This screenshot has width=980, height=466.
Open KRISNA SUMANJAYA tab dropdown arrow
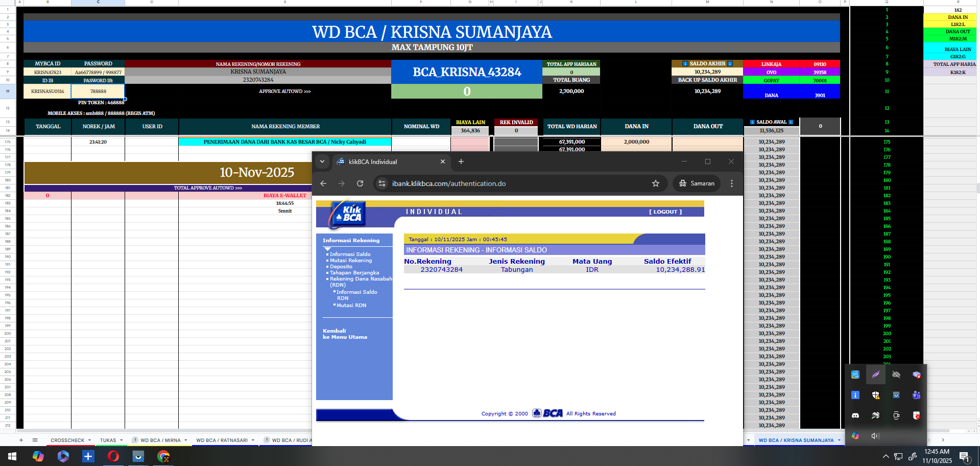pyautogui.click(x=839, y=440)
